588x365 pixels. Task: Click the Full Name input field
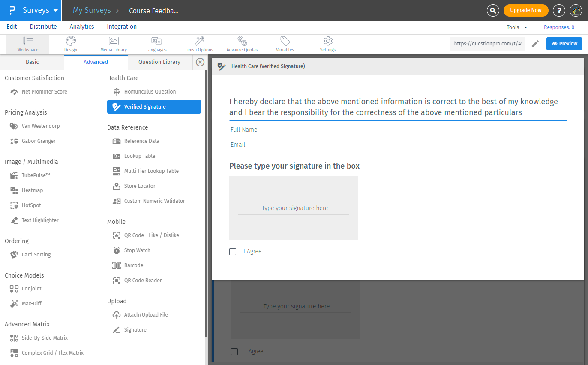point(280,130)
